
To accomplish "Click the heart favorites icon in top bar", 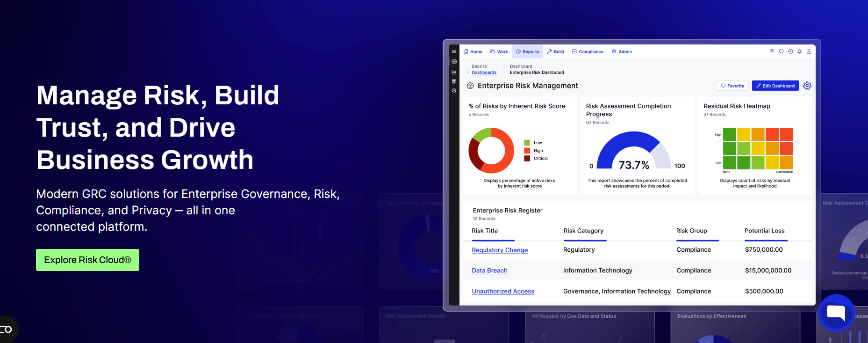I will click(781, 51).
